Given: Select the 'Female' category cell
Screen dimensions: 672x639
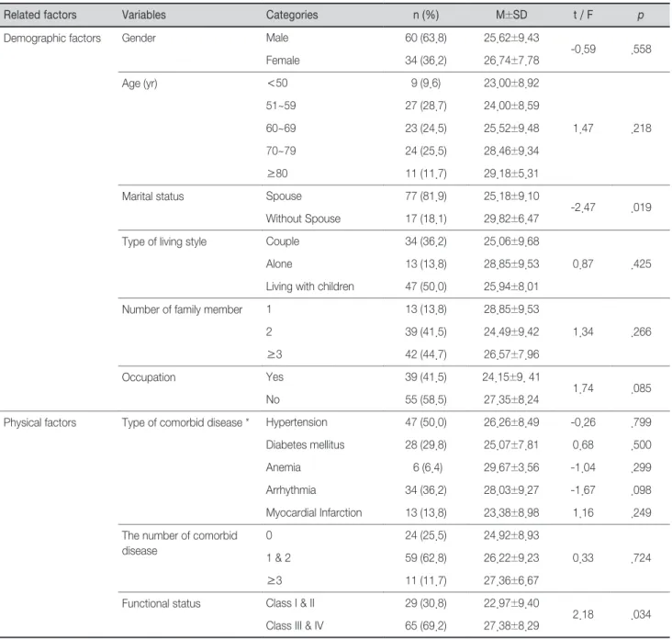Looking at the screenshot, I should [283, 61].
